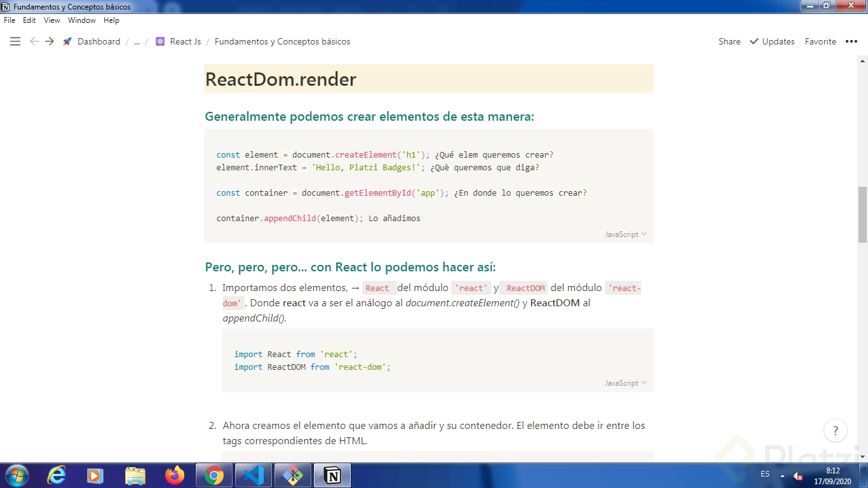Screen dimensions: 868x488
Task: Click the vertical scrollbar thumb
Action: (x=862, y=215)
